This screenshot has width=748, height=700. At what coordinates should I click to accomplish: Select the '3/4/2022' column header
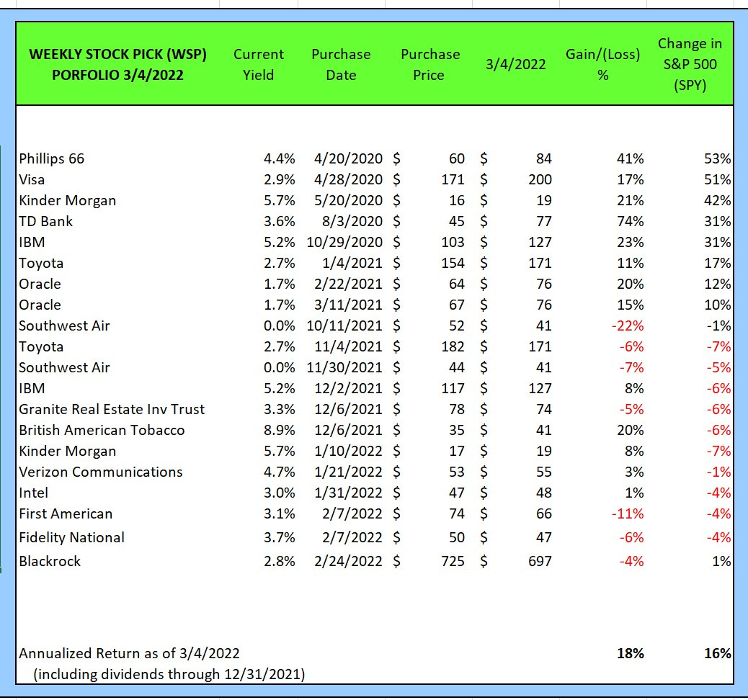[515, 64]
